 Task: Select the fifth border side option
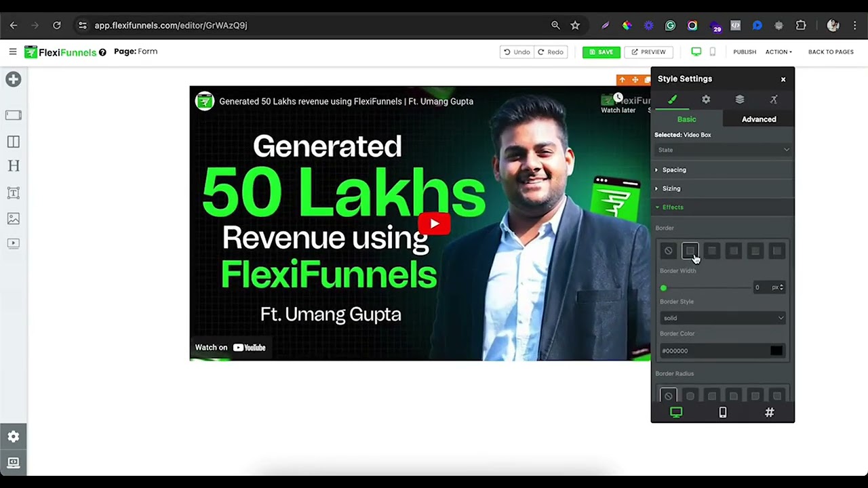pyautogui.click(x=755, y=251)
